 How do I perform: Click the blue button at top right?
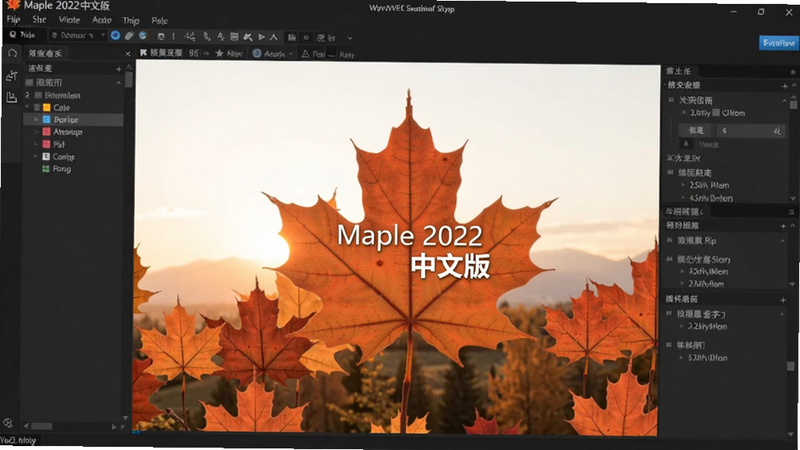[778, 43]
